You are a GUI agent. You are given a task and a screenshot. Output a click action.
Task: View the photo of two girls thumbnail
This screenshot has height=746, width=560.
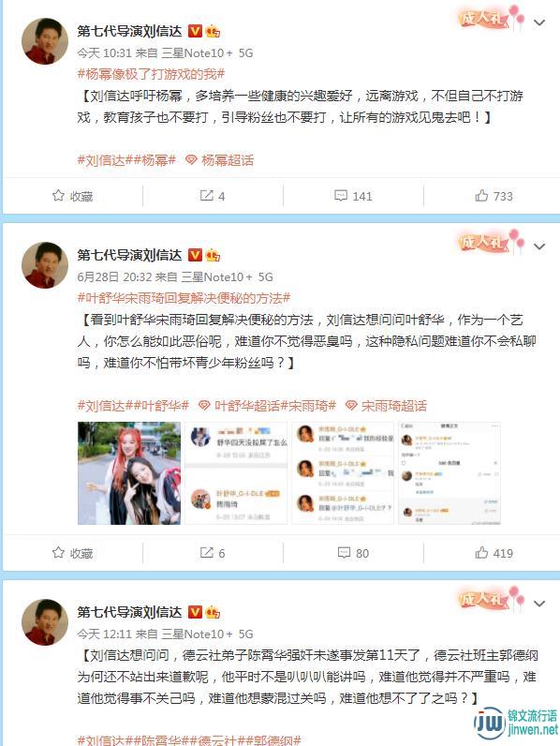pos(129,473)
